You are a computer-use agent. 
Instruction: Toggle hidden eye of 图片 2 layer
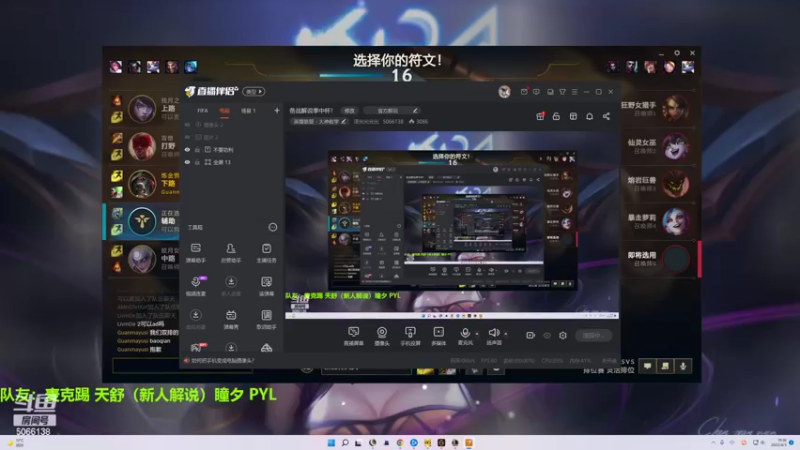[187, 137]
